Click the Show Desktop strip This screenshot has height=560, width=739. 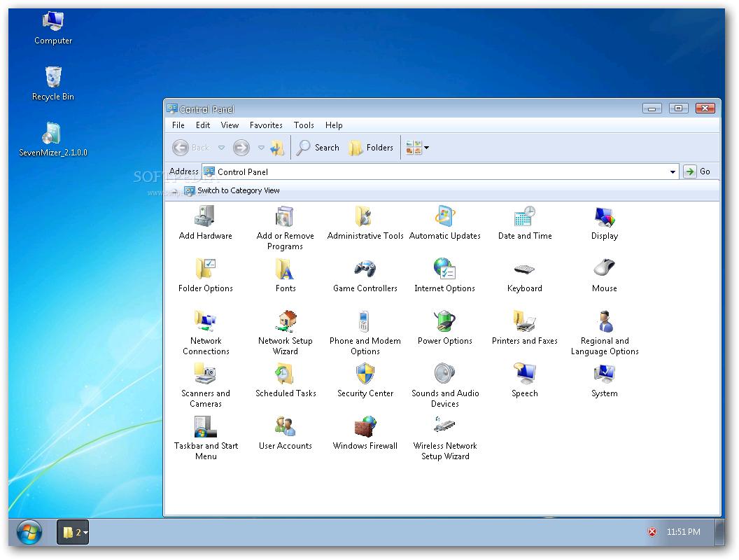pyautogui.click(x=719, y=532)
